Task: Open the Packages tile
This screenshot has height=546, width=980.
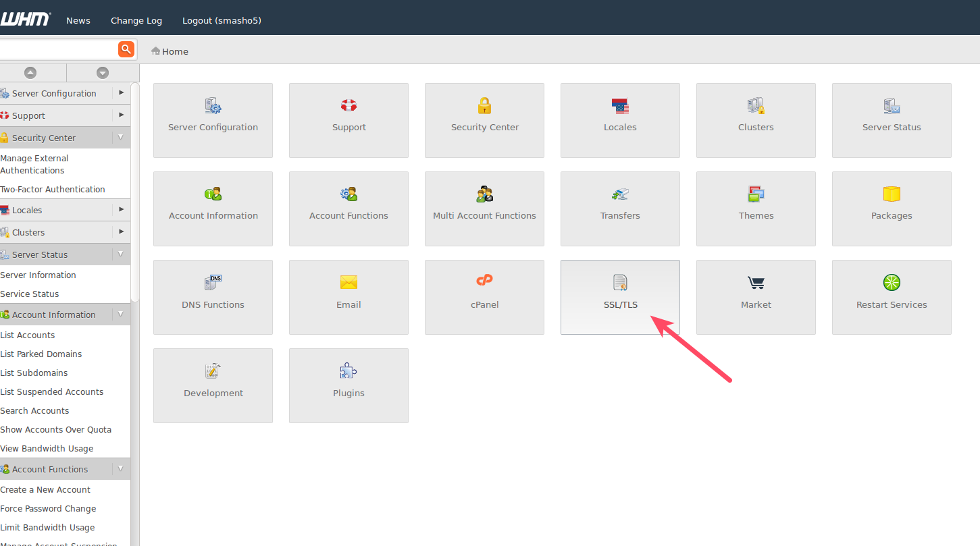Action: [892, 209]
